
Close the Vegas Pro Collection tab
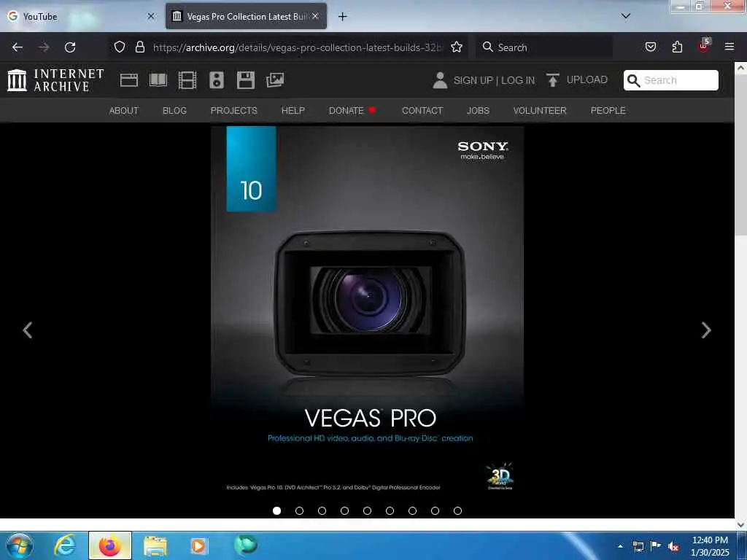tap(315, 16)
